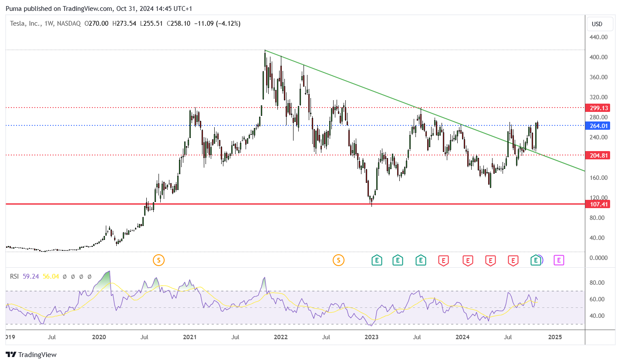This screenshot has height=364, width=621.
Task: Click the green earnings E marker beside purple one
Action: 536,260
